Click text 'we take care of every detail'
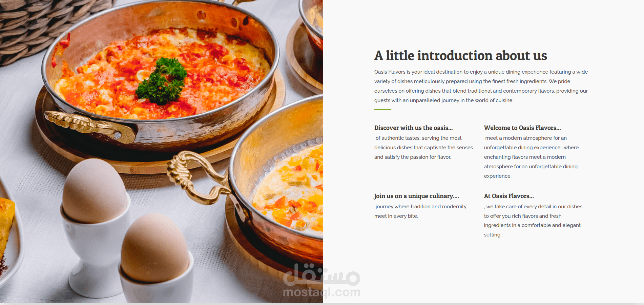The width and height of the screenshot is (644, 305). point(519,207)
